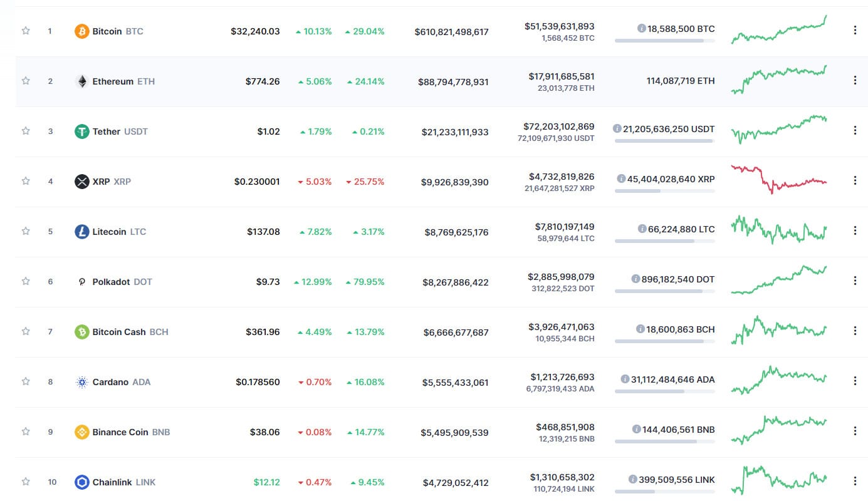Viewport: 868px width, 501px height.
Task: Add Tether to watchlist with star
Action: 26,131
